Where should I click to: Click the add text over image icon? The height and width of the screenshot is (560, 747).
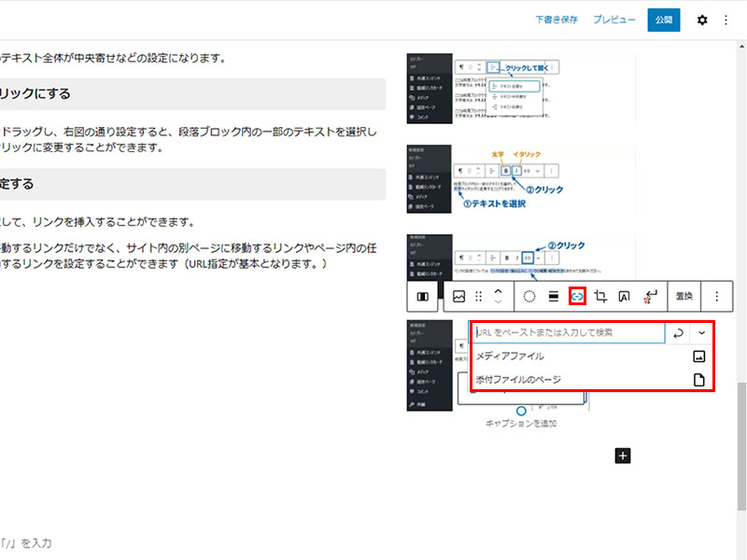pos(624,296)
